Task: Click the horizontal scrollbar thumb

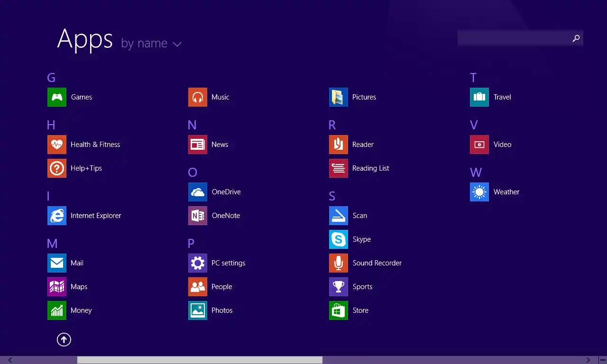Action: 200,360
